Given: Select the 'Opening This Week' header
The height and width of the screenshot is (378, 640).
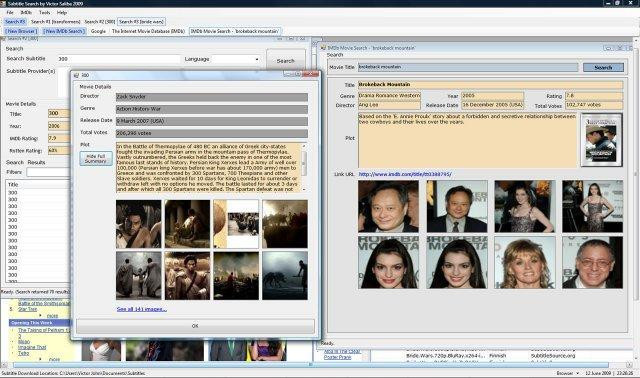Looking at the screenshot, I should coord(40,323).
